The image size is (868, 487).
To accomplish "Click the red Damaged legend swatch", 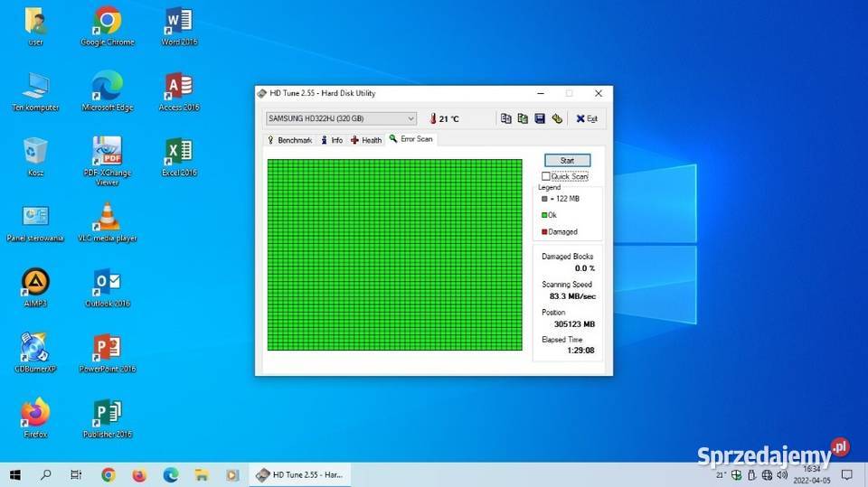I will click(x=544, y=231).
